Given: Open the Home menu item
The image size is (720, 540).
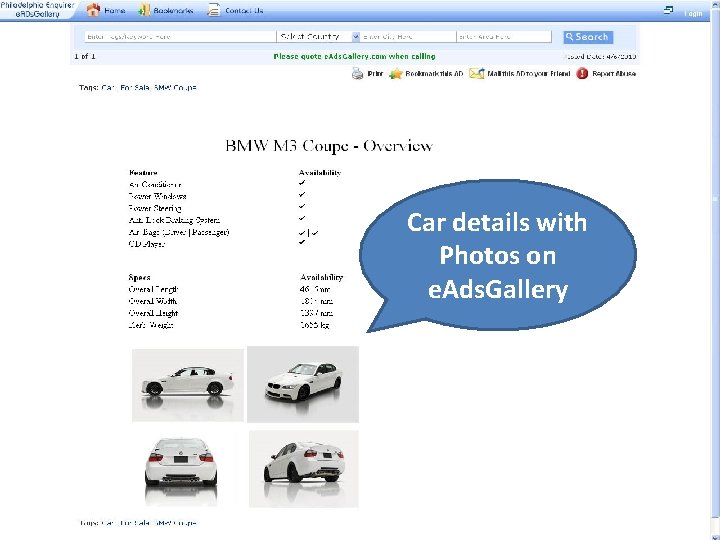Looking at the screenshot, I should pos(115,10).
